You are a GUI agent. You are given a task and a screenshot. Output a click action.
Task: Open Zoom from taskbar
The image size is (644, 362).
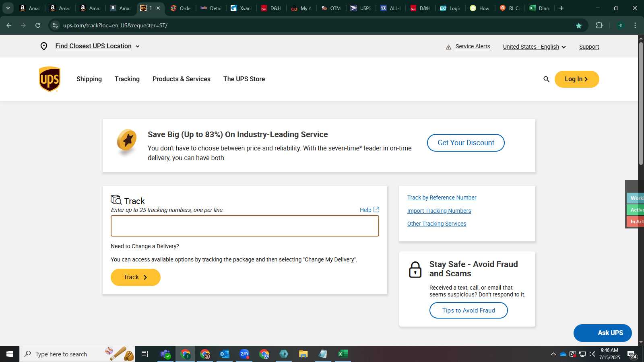click(x=244, y=354)
